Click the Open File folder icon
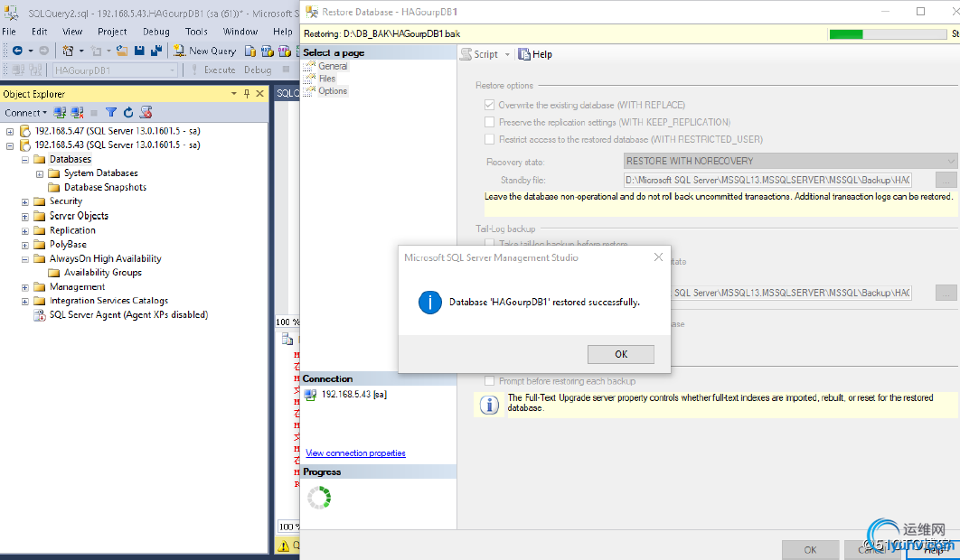 point(122,51)
